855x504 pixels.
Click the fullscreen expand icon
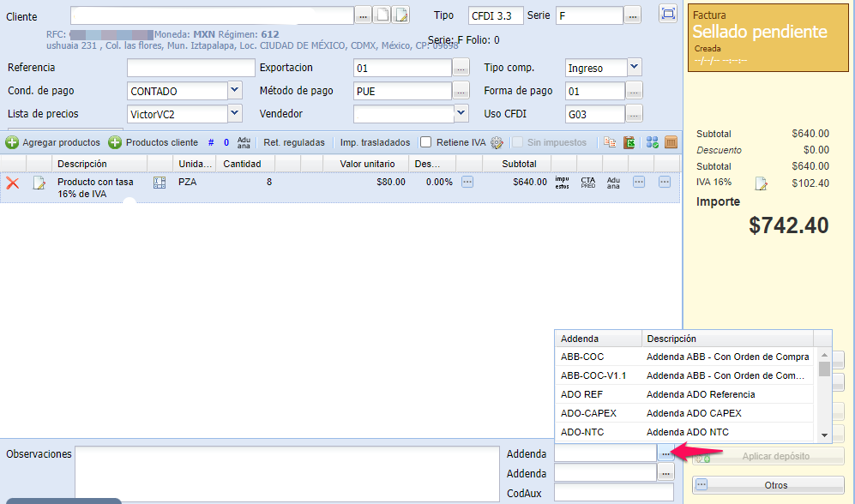click(x=667, y=14)
